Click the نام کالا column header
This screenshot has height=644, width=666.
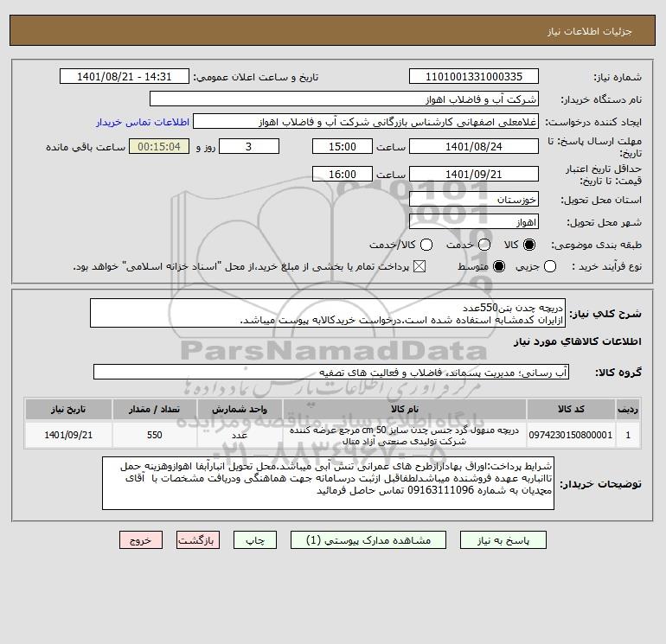tap(405, 409)
